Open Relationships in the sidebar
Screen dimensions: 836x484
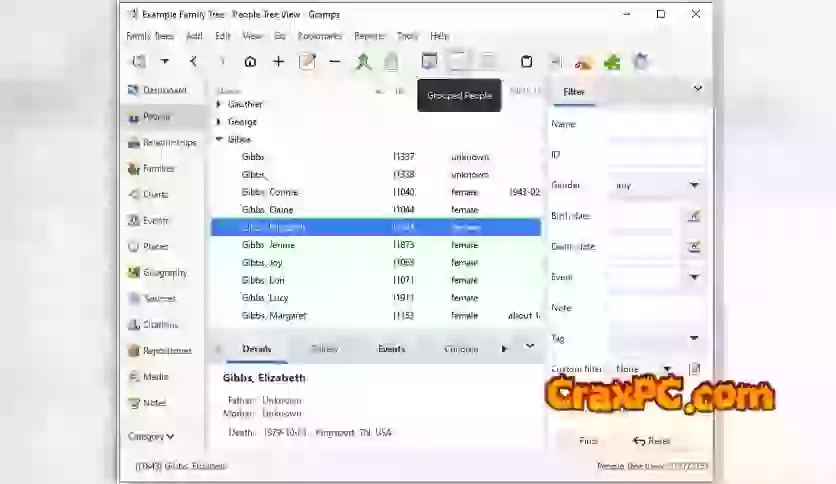coord(163,142)
